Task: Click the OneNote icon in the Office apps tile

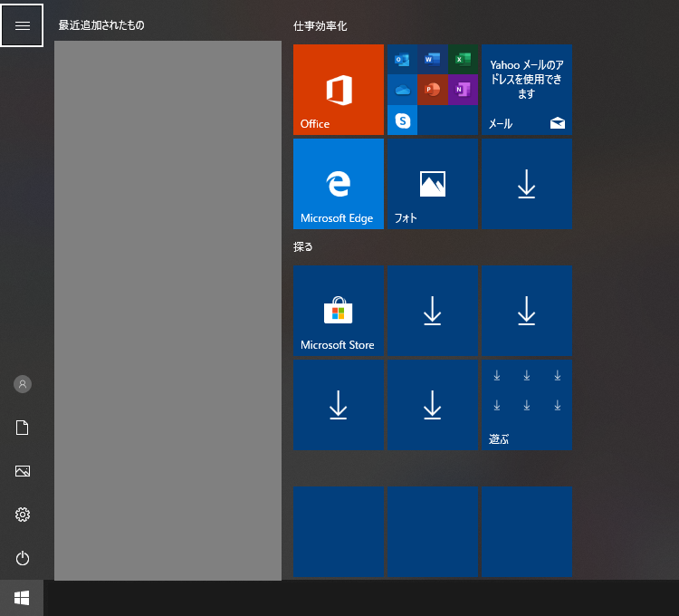Action: point(463,90)
